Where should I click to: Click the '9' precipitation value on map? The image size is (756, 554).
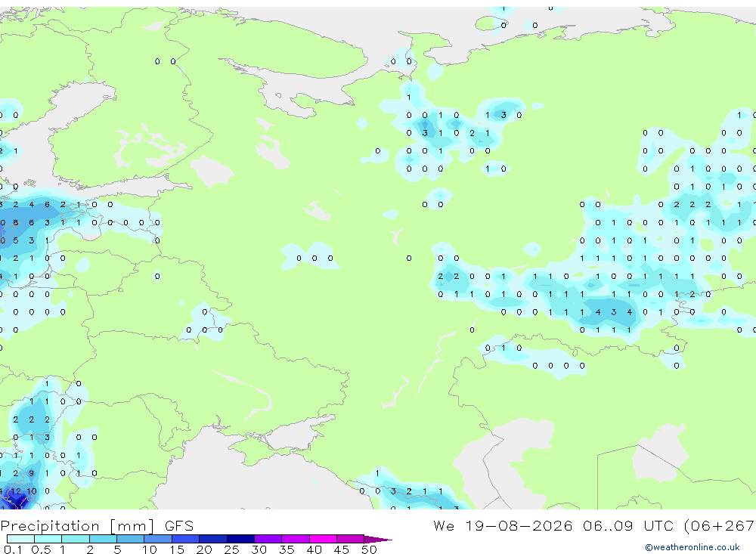point(31,473)
